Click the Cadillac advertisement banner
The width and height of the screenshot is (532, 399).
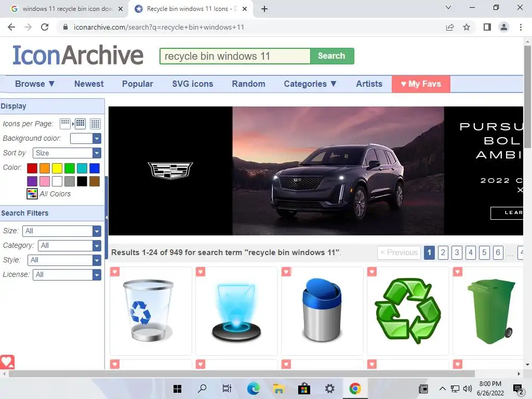point(315,170)
